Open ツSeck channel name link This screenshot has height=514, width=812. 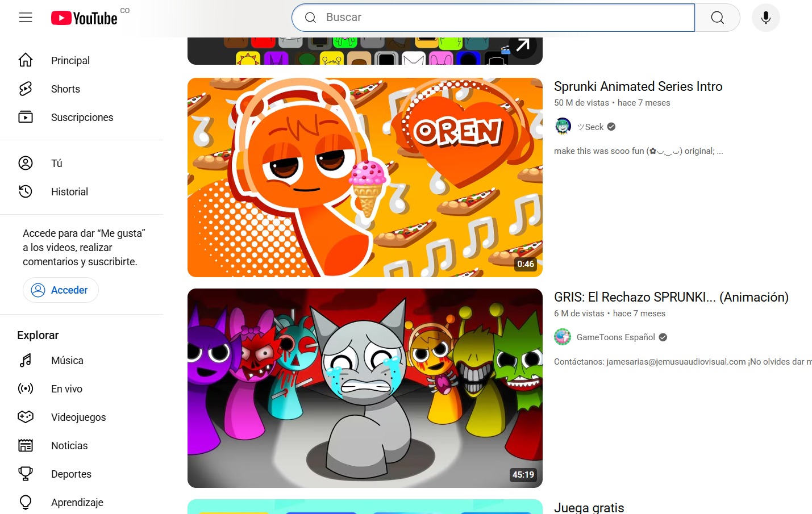[590, 127]
